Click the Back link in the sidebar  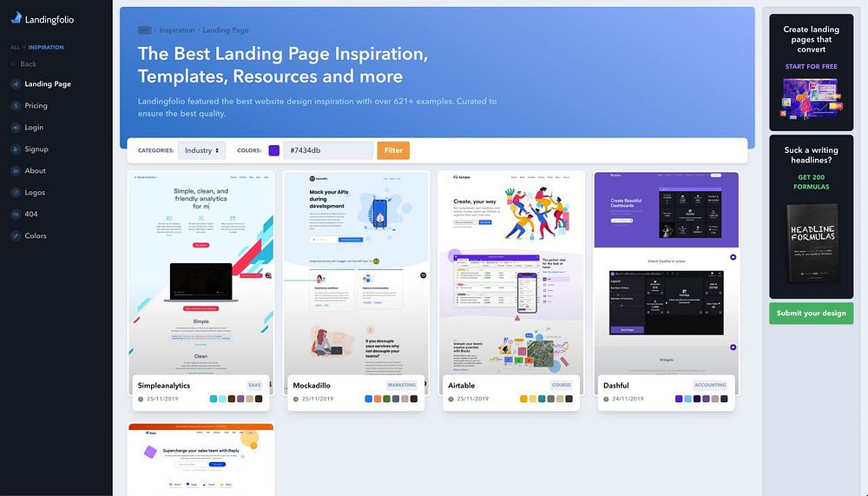23,63
